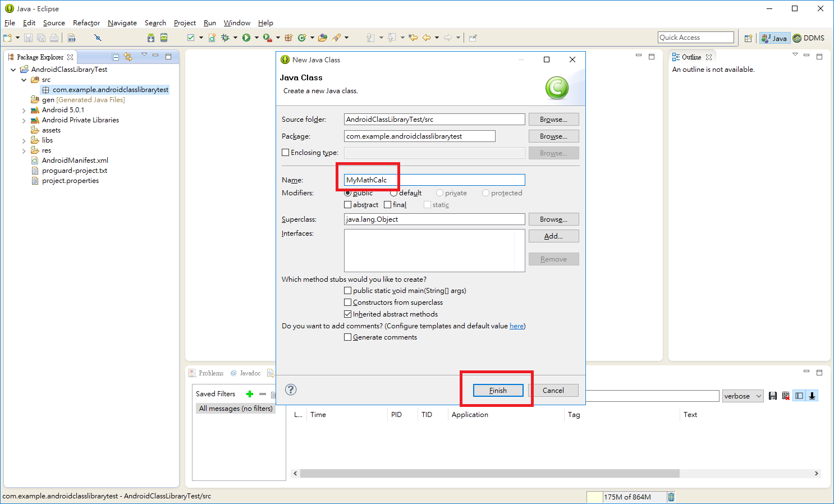The width and height of the screenshot is (834, 504).
Task: Switch to the Javadoc tab
Action: pyautogui.click(x=246, y=373)
